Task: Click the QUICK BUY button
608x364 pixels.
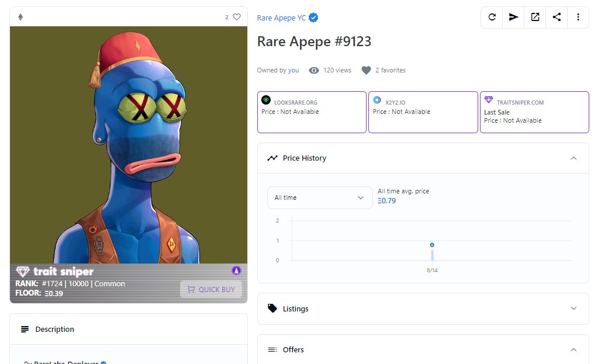Action: (x=211, y=290)
